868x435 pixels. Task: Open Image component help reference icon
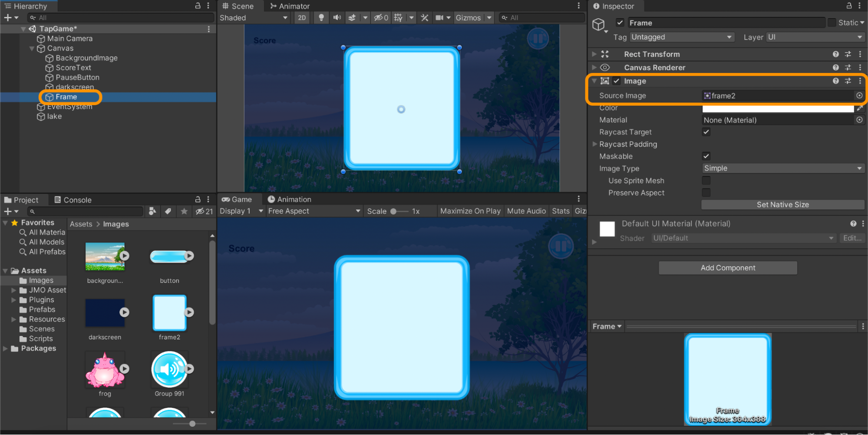pos(835,81)
